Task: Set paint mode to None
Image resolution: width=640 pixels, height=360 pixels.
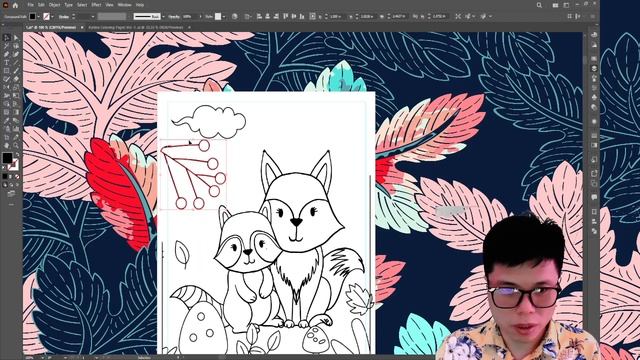Action: [x=17, y=176]
